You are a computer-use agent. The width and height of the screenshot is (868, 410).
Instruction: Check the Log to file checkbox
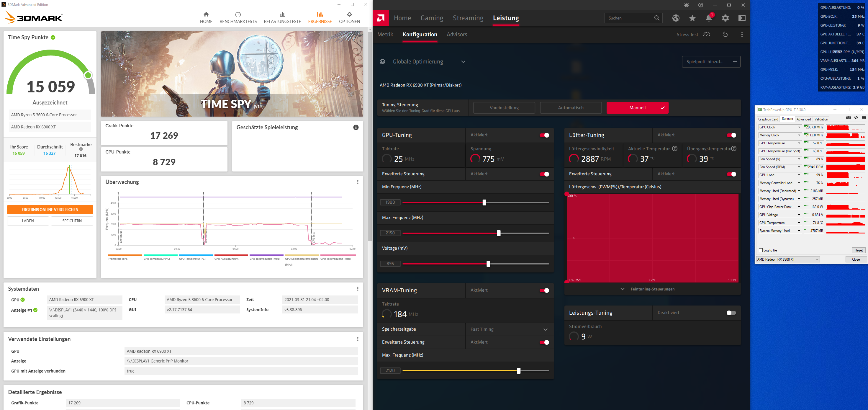pyautogui.click(x=761, y=250)
